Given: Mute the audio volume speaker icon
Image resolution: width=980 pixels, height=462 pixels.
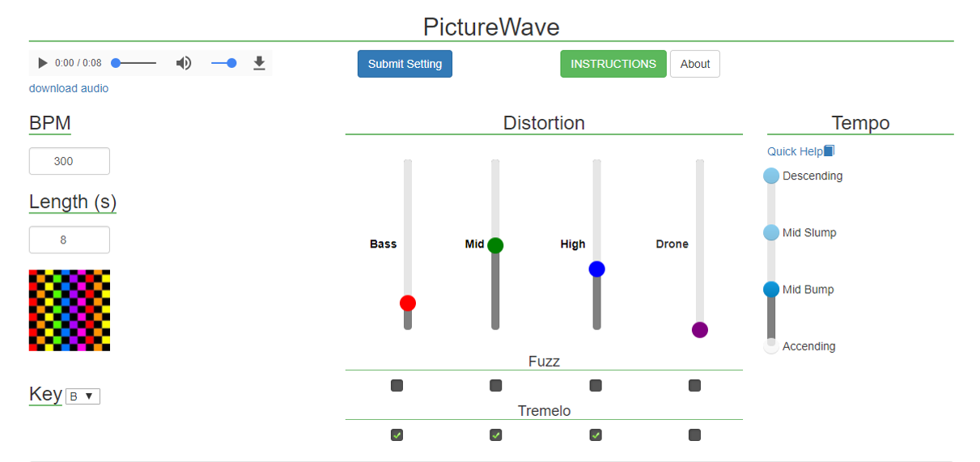Looking at the screenshot, I should point(184,63).
